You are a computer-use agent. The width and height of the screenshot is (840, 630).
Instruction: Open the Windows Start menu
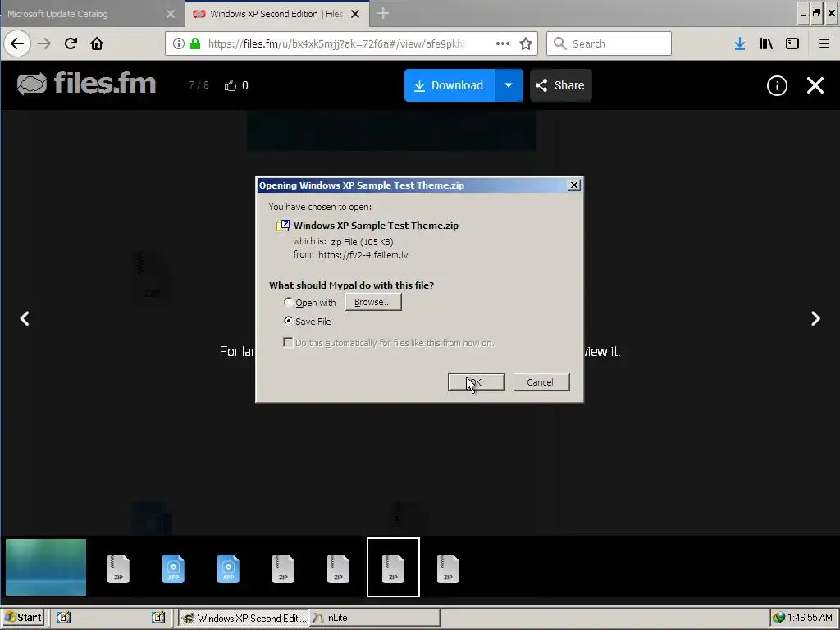[x=22, y=617]
